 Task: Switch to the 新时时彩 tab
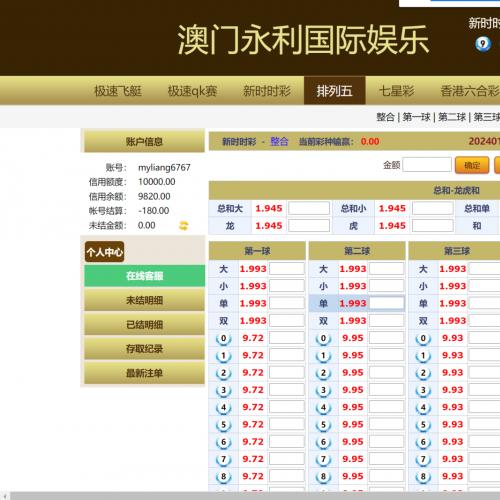click(267, 91)
